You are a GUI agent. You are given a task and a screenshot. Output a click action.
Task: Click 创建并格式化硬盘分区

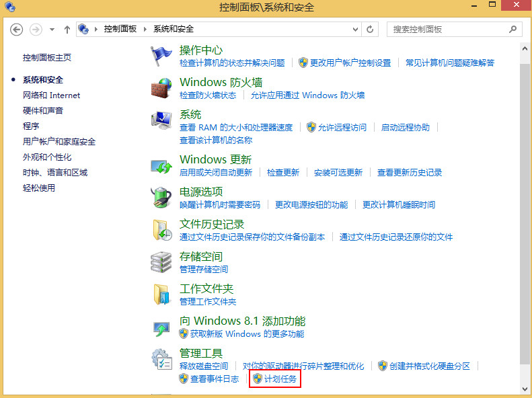[430, 366]
